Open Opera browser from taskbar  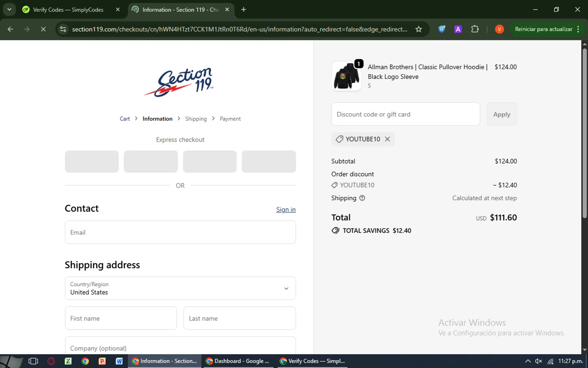click(x=51, y=361)
